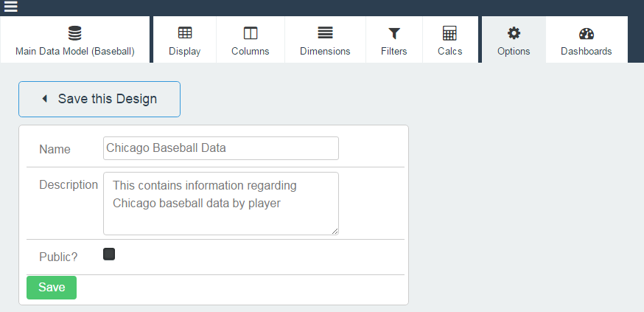
Task: Select the Dimensions lines icon
Action: [x=325, y=33]
